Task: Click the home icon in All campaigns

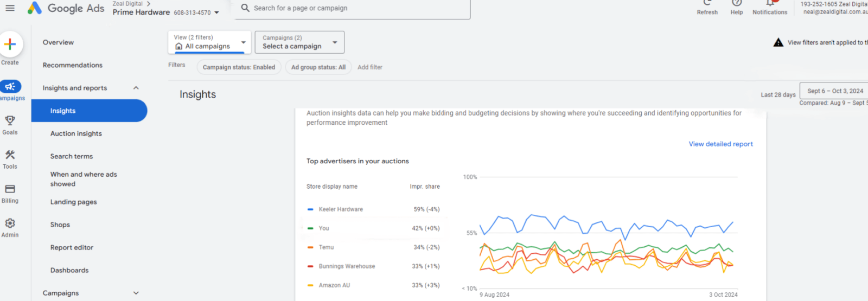Action: pyautogui.click(x=179, y=47)
